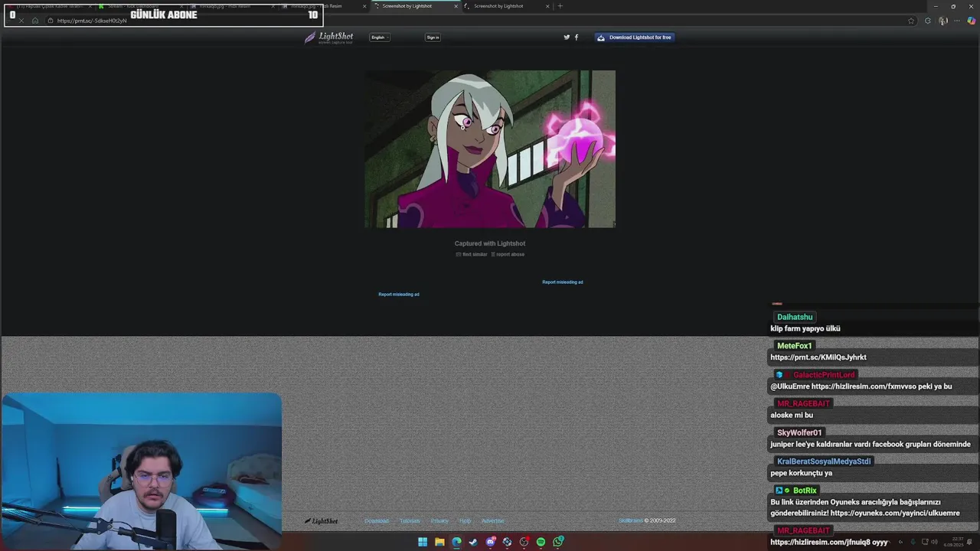Screen dimensions: 980x551
Task: Click the footer LightShot logo
Action: tap(321, 521)
